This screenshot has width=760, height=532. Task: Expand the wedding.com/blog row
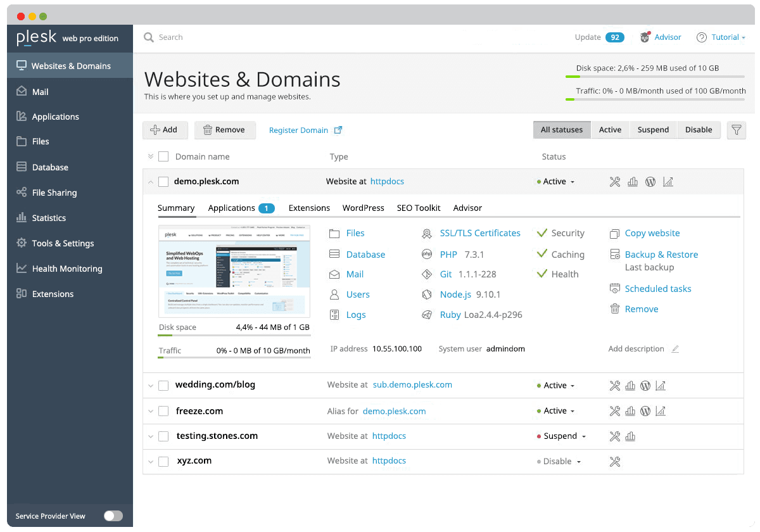[x=150, y=385]
